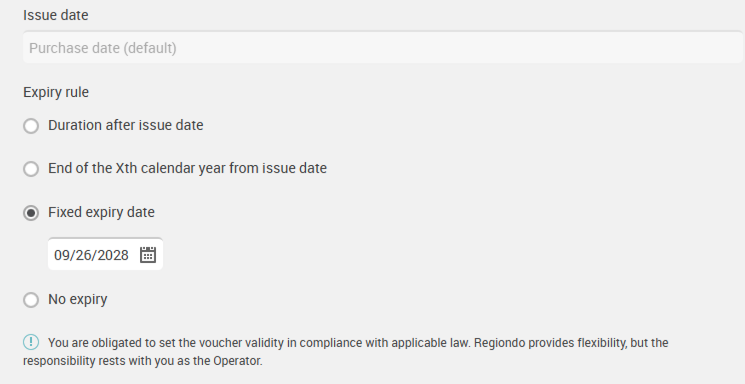Select the Fixed expiry date radio button
Viewport: 745px width, 384px height.
pyautogui.click(x=31, y=213)
